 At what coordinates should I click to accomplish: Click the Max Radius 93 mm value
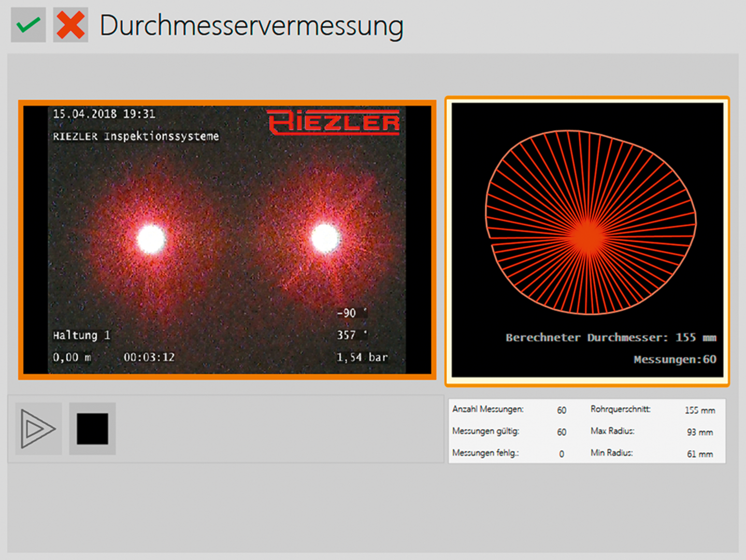point(699,432)
